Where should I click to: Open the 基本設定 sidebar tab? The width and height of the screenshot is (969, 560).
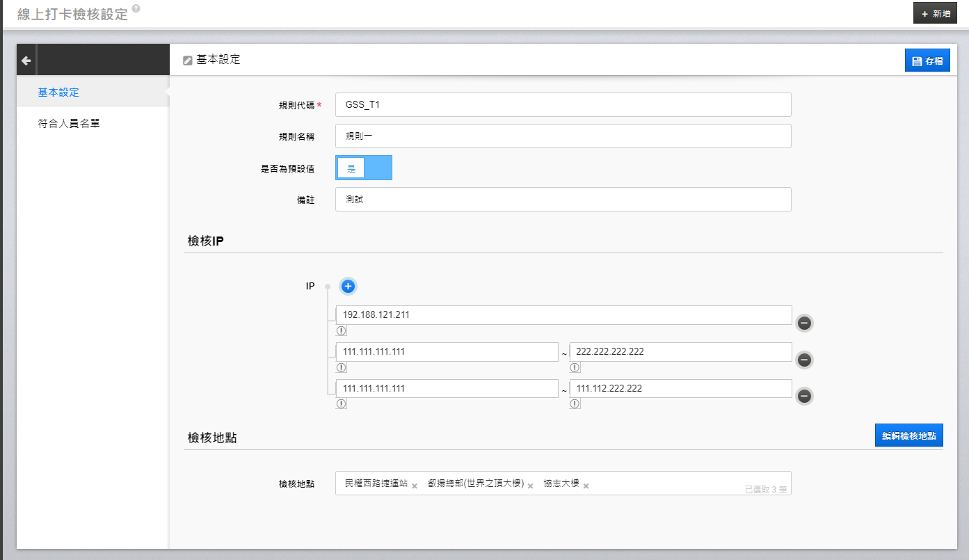coord(58,93)
